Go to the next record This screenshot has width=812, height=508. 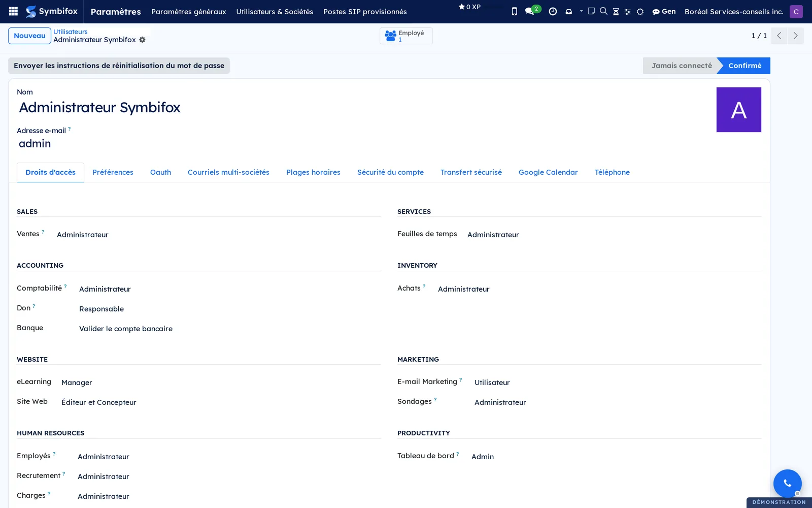[795, 36]
